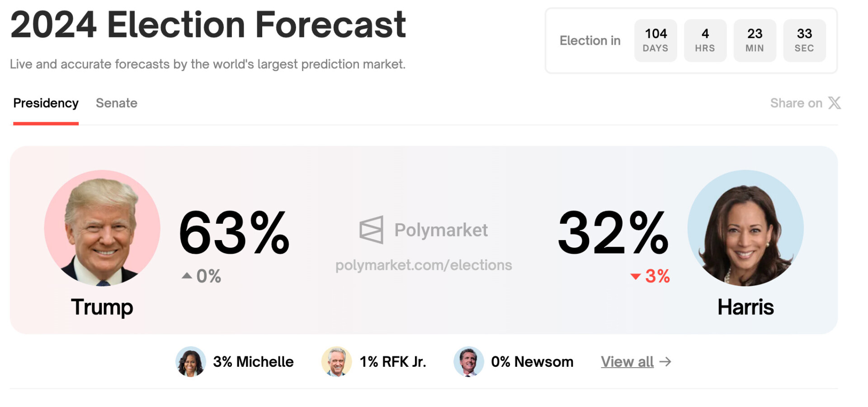The image size is (868, 407).
Task: Click the 104 DAYS countdown box
Action: (x=656, y=40)
